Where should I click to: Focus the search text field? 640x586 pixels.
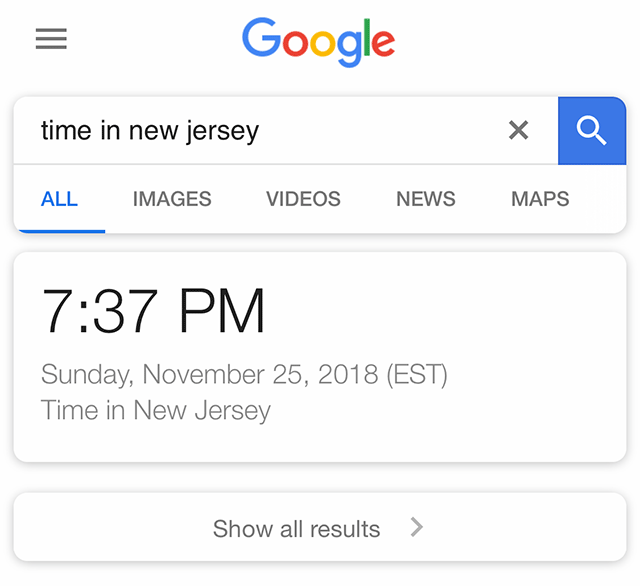click(270, 130)
